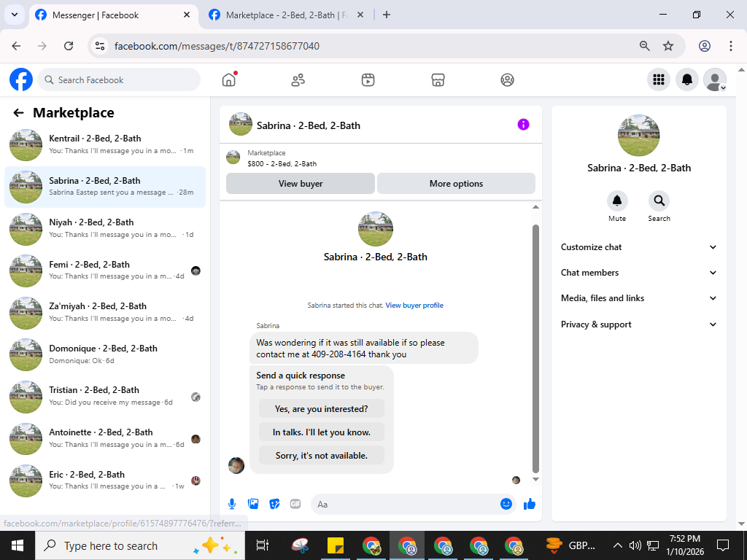Open Domonique 2-Bed, 2-Bath conversation
Viewport: 747px width, 560px height.
(x=105, y=354)
